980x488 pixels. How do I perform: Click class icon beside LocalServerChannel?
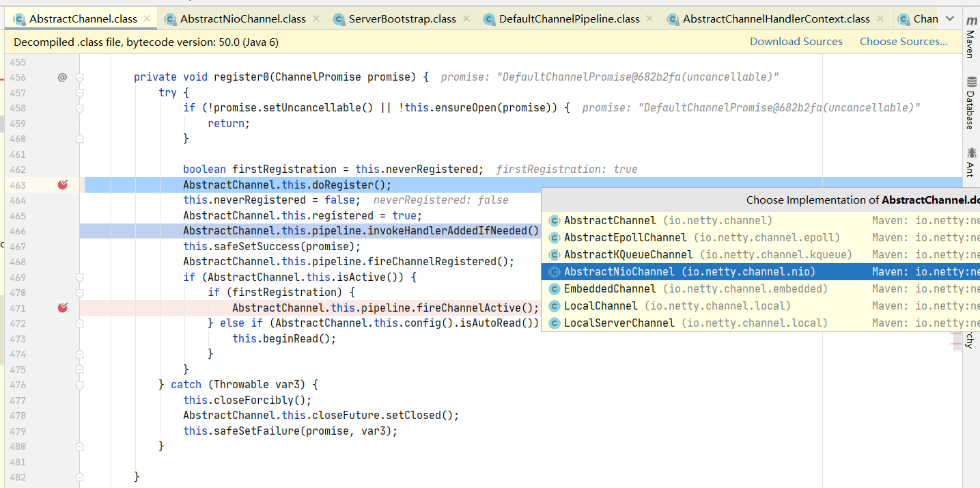(555, 323)
